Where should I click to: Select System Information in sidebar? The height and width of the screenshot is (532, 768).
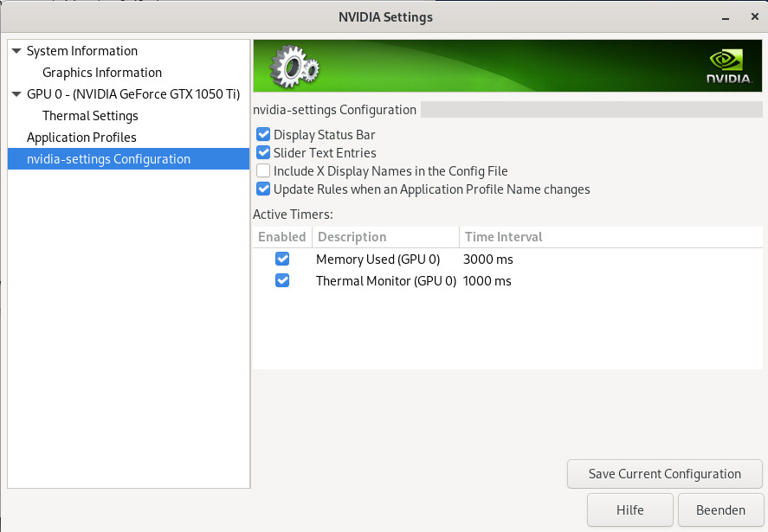(81, 51)
